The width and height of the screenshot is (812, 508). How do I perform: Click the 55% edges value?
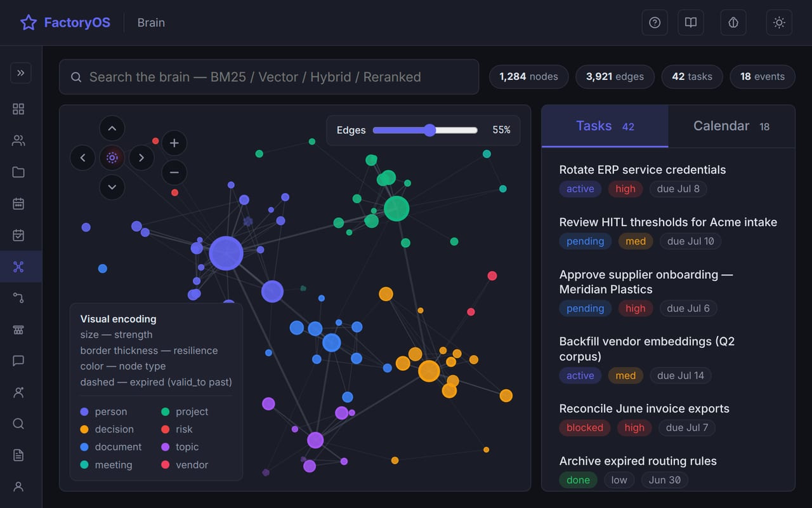coord(501,130)
